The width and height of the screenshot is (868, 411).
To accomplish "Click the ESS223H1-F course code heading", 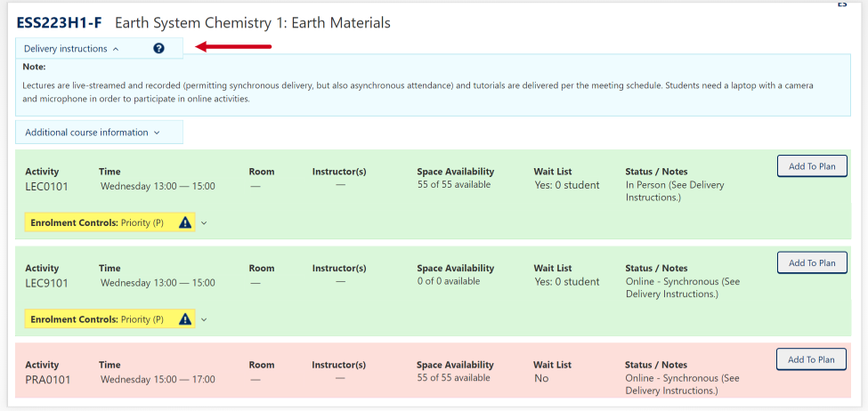I will click(x=59, y=23).
